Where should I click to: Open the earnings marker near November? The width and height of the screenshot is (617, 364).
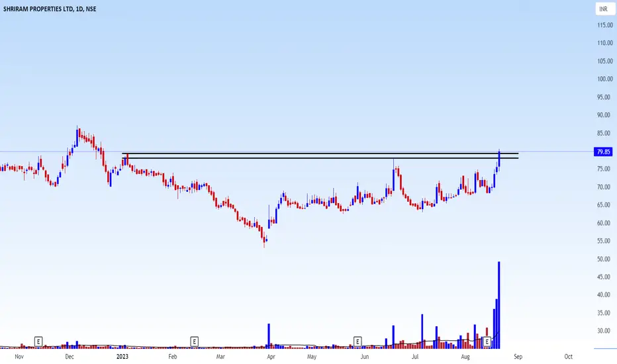pos(38,341)
